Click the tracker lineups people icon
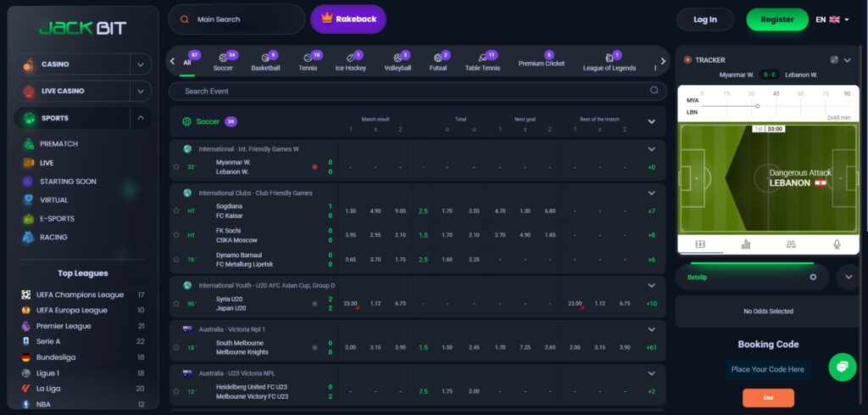 pyautogui.click(x=791, y=244)
